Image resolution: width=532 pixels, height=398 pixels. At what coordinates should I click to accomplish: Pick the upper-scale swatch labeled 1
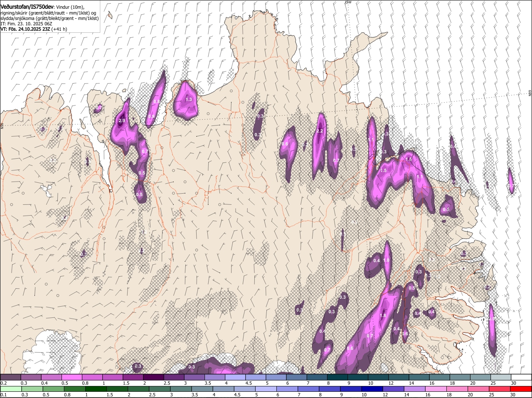pos(113,377)
